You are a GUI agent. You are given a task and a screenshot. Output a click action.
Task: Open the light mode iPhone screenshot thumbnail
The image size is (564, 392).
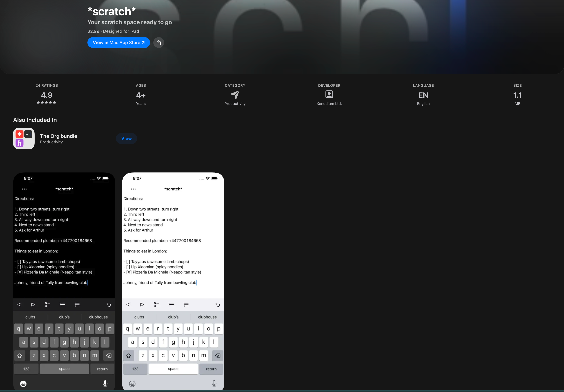pos(173,246)
